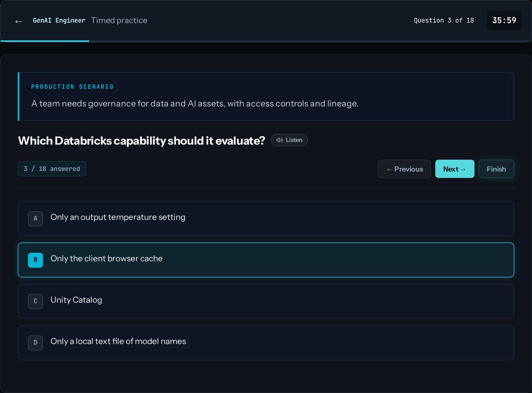Click the '3 / 18 answered' badge
Screen dimensions: 532x393
pos(52,169)
